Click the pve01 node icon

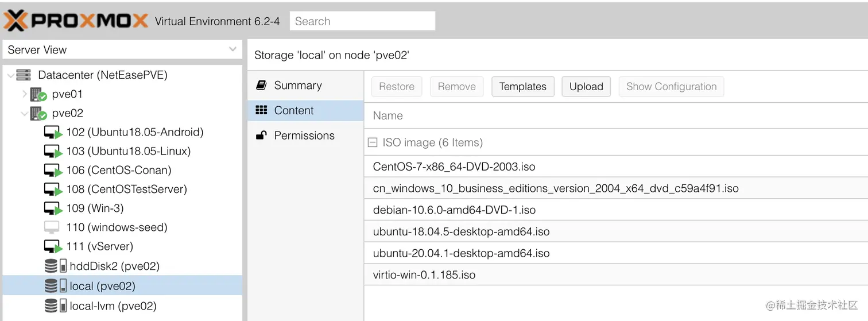(x=38, y=94)
